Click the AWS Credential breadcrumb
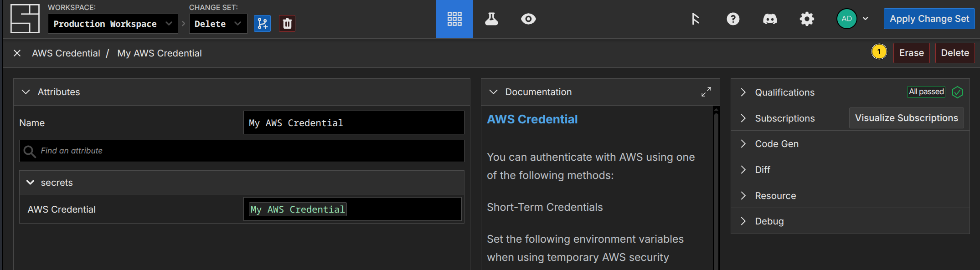This screenshot has height=270, width=980. click(66, 53)
